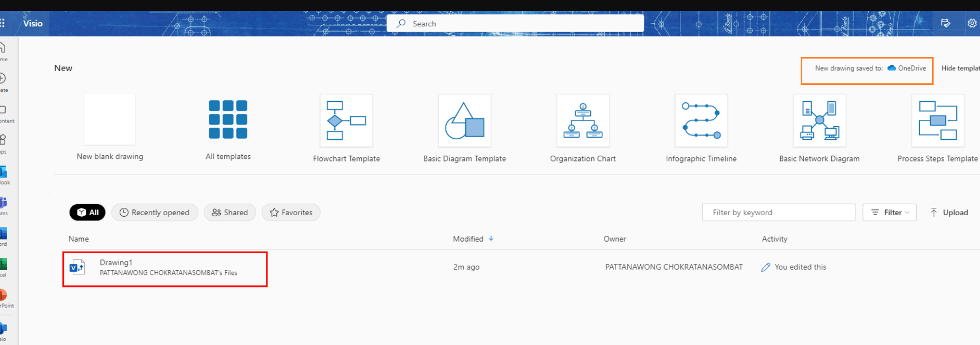Image resolution: width=980 pixels, height=345 pixels.
Task: Choose the Organization Chart template
Action: [x=583, y=120]
